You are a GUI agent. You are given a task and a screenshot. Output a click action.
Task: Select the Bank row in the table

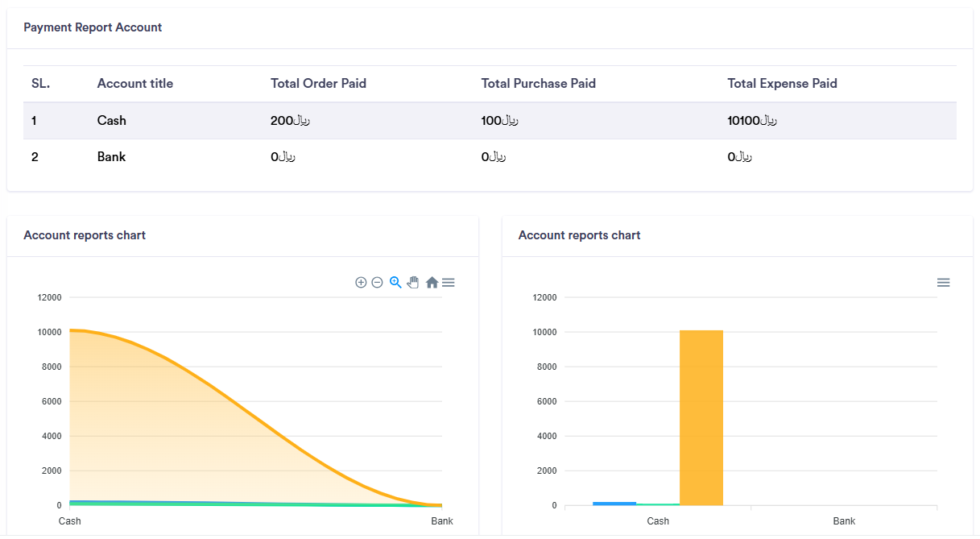pos(111,157)
